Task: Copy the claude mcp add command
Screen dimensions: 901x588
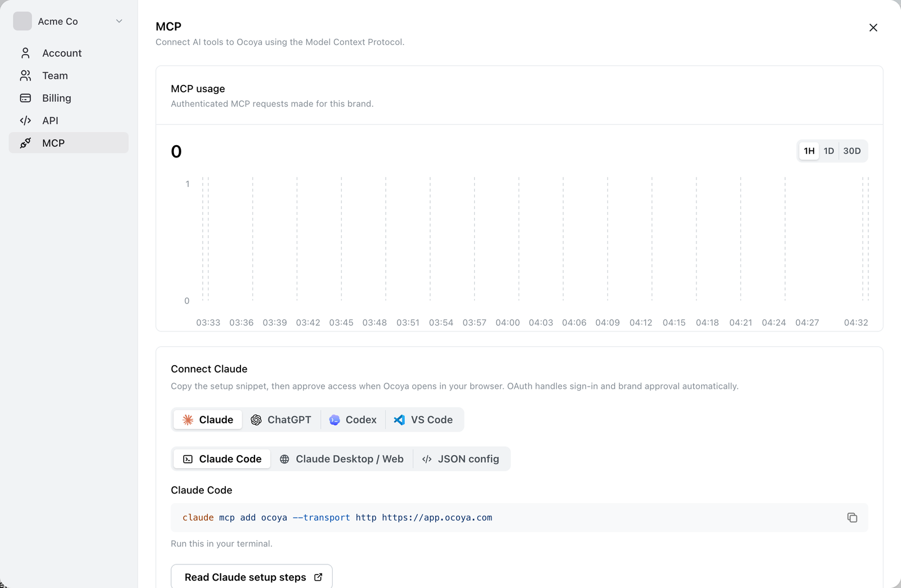Action: point(852,518)
